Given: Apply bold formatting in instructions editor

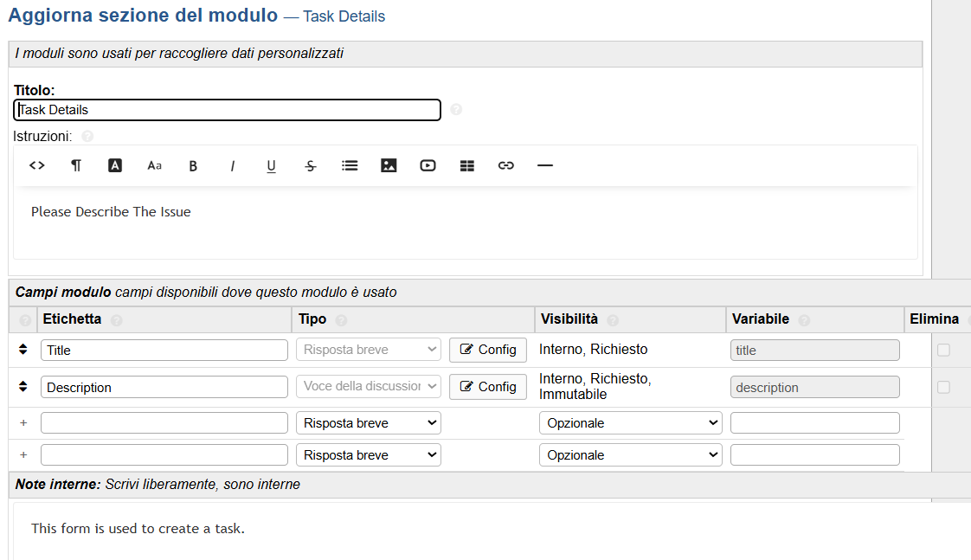Looking at the screenshot, I should coord(193,165).
